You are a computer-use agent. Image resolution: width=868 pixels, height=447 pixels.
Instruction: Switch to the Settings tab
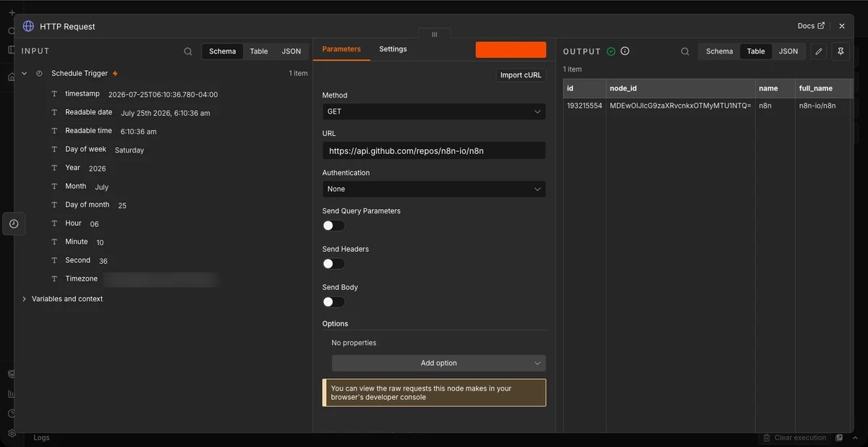point(393,49)
